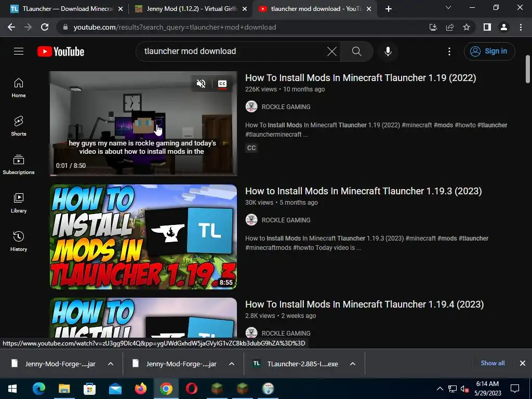Screen dimensions: 532x399
Task: Open Library in the sidebar
Action: tap(19, 203)
